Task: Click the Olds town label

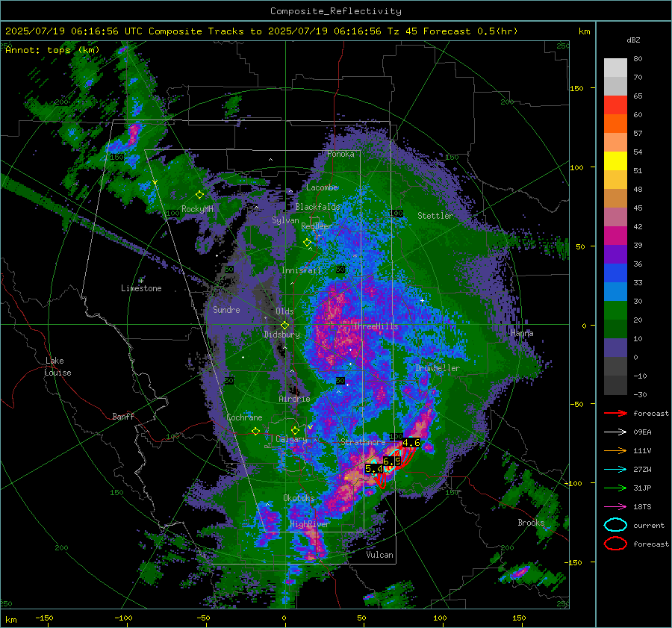Action: 284,311
